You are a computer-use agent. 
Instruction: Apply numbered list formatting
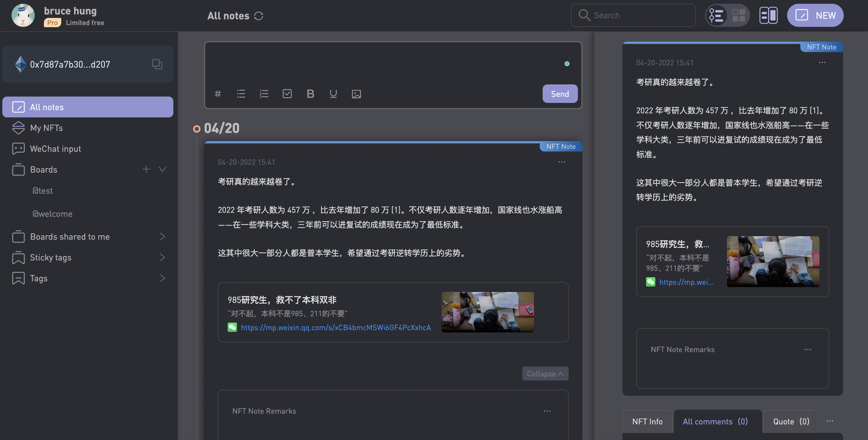pos(264,94)
